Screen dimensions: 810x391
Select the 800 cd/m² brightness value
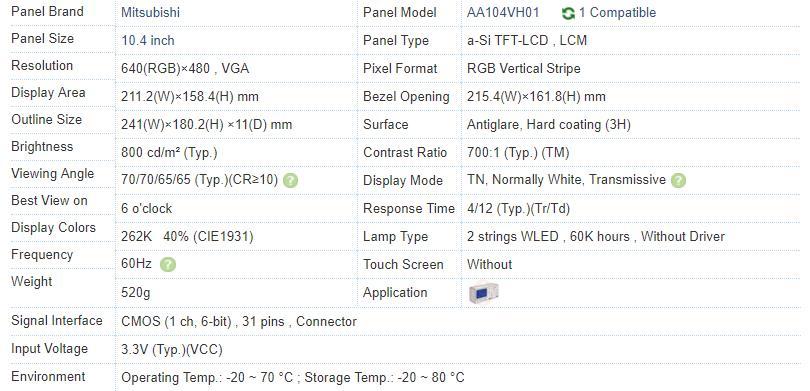(169, 153)
